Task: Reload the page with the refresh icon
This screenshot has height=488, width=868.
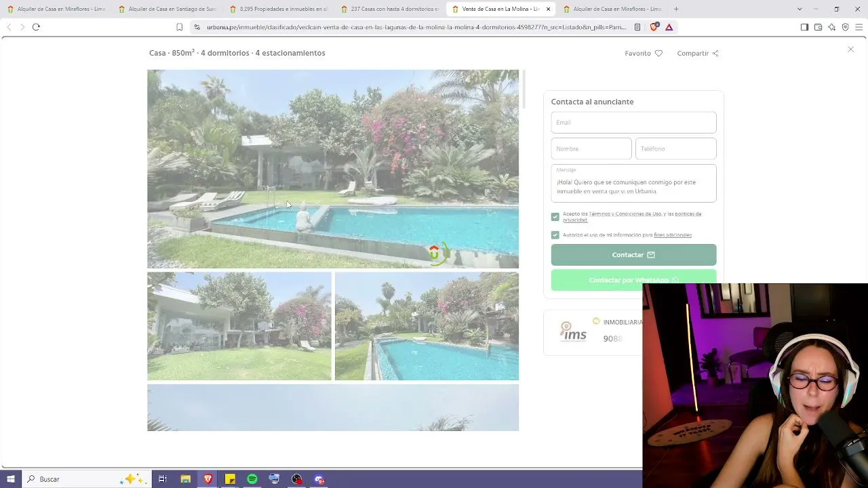Action: click(x=36, y=27)
